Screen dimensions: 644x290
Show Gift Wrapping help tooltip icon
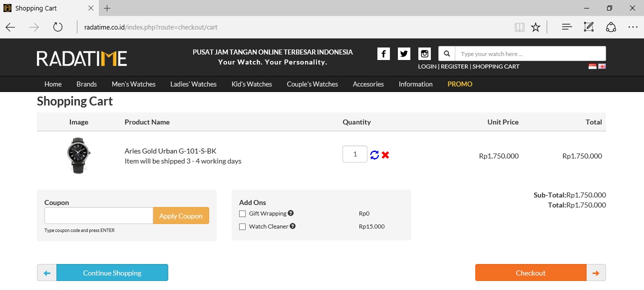point(291,213)
